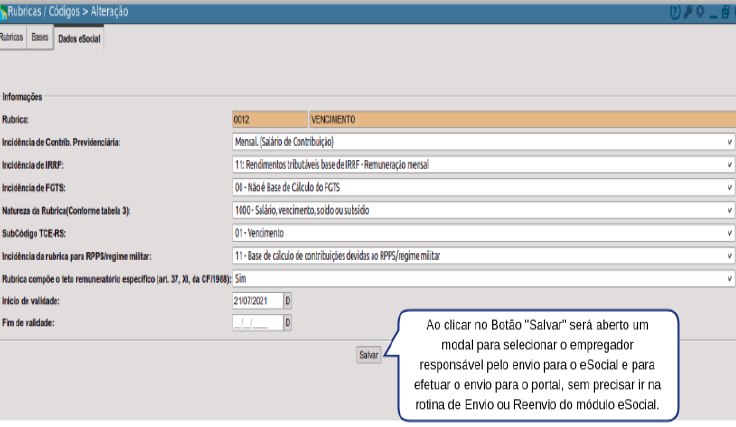Click the restore window icon in header
Screen dimensions: 736x427
pyautogui.click(x=726, y=12)
